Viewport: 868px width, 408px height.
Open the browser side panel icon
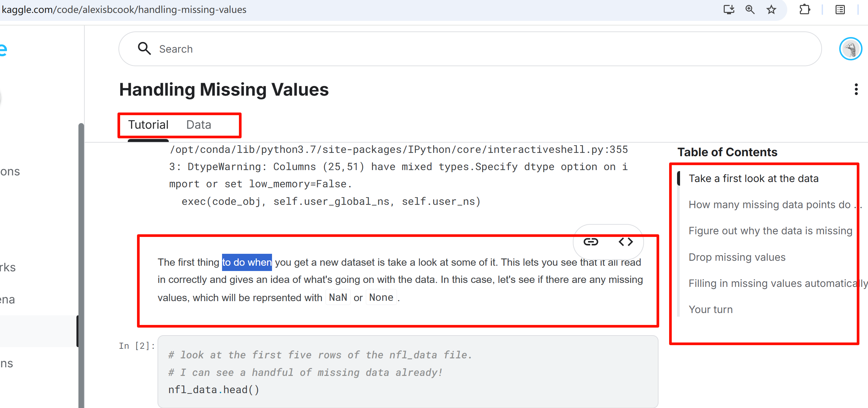tap(841, 10)
